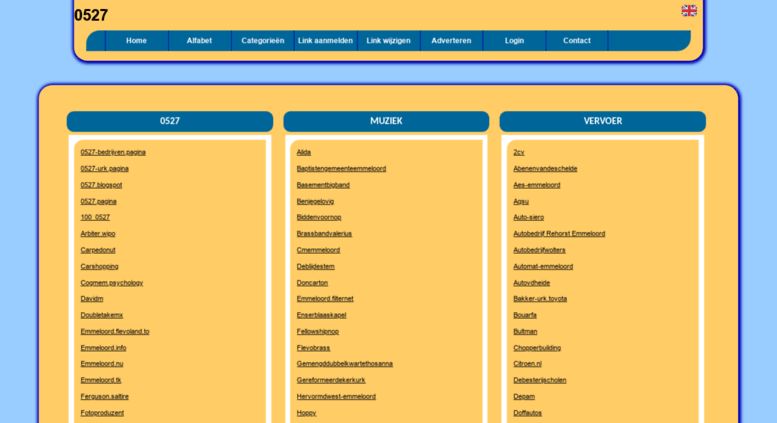Open the Doncarton link

pos(313,282)
